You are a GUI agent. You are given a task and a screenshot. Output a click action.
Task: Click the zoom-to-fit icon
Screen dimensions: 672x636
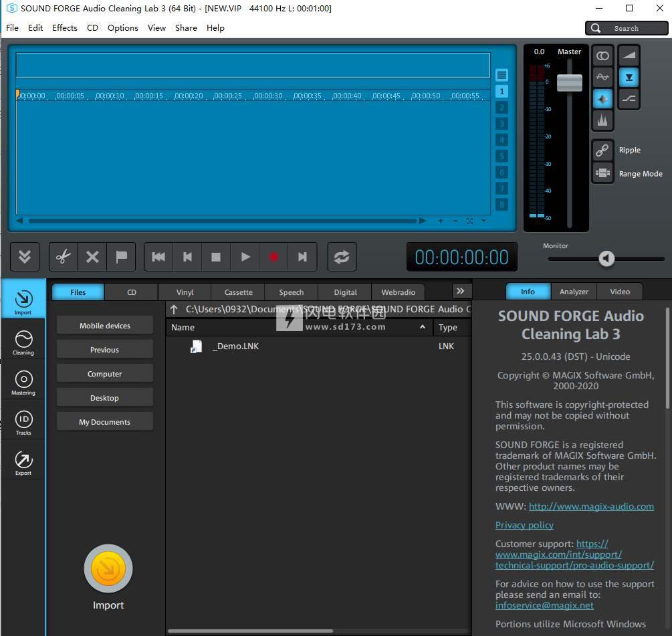click(469, 221)
